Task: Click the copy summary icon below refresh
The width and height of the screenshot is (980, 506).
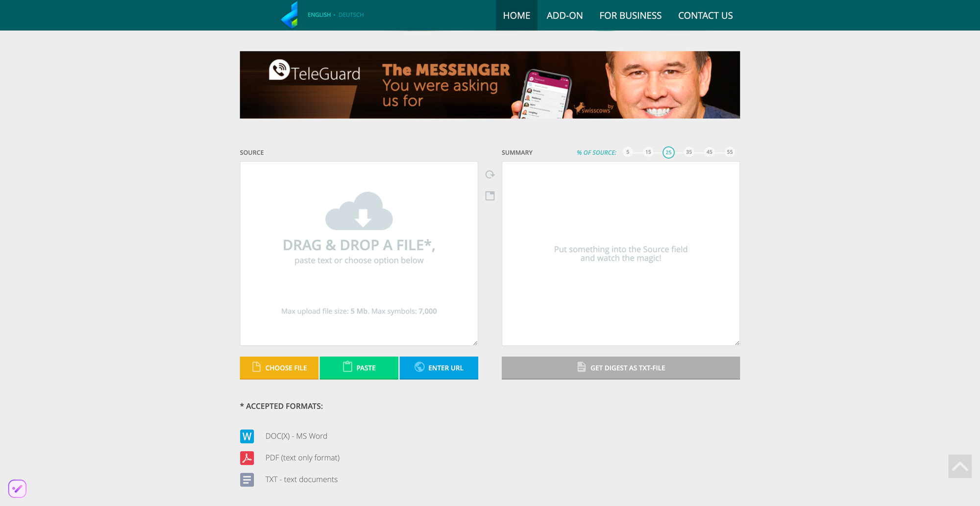Action: pyautogui.click(x=490, y=196)
